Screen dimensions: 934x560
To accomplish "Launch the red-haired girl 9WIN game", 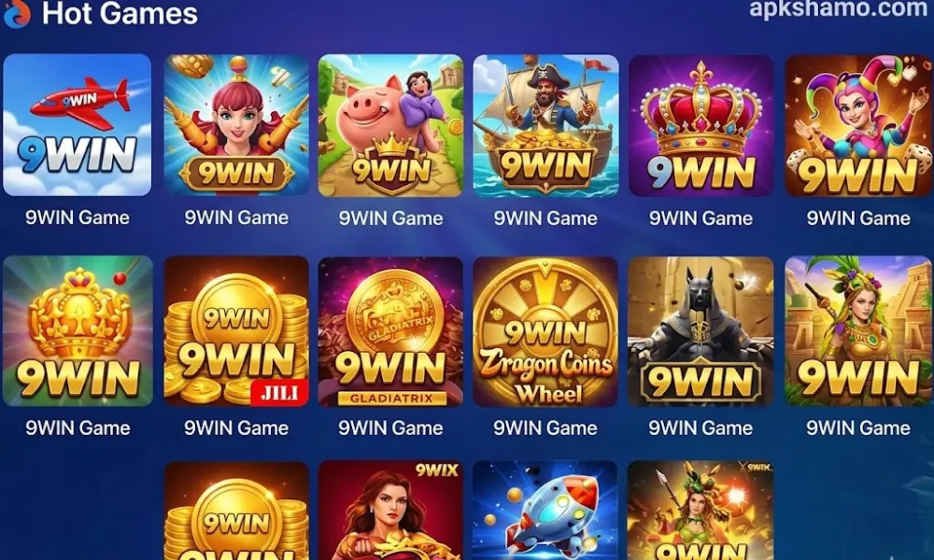I will click(x=236, y=125).
